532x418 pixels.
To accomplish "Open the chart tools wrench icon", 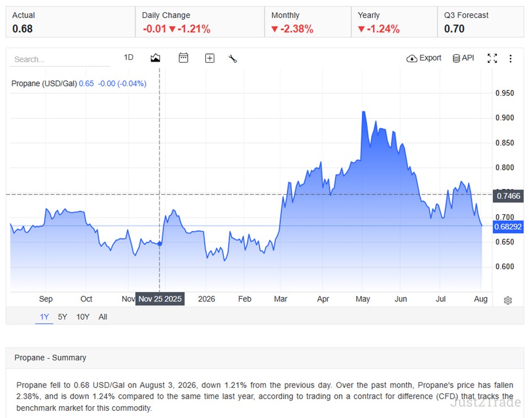I will click(232, 59).
